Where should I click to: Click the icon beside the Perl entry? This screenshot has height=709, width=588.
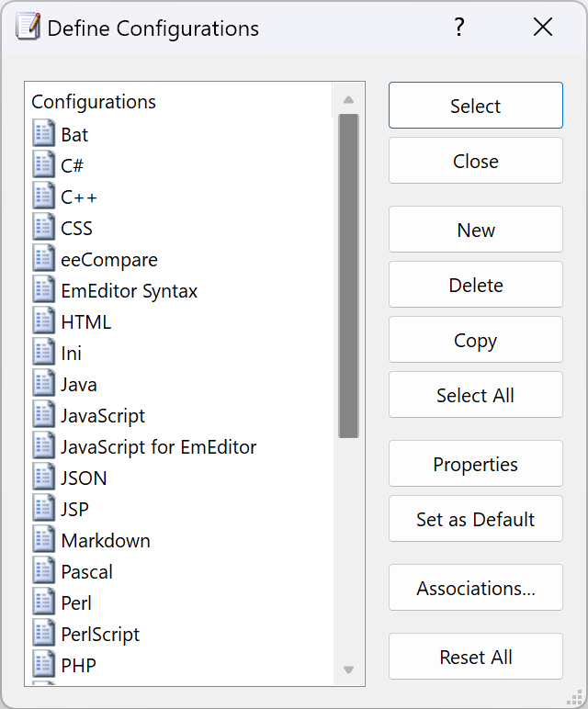43,602
